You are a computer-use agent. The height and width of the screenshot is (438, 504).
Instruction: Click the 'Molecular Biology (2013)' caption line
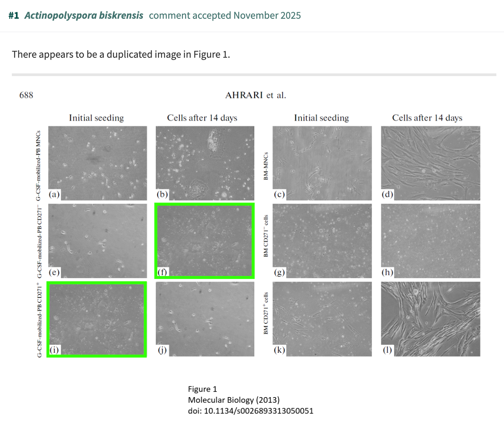pos(234,400)
